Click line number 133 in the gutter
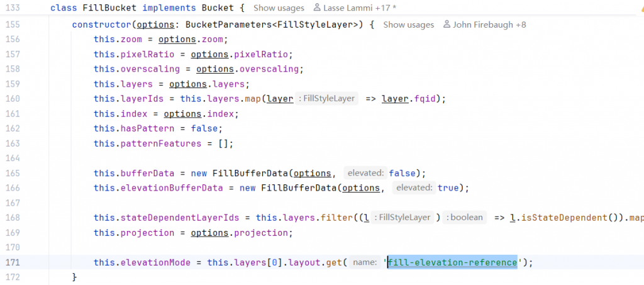The height and width of the screenshot is (285, 644). click(14, 8)
